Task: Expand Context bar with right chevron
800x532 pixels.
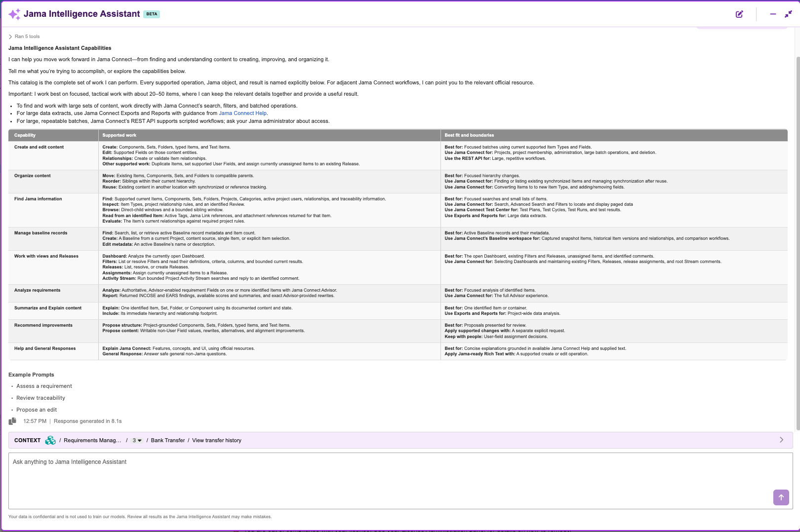Action: click(781, 440)
